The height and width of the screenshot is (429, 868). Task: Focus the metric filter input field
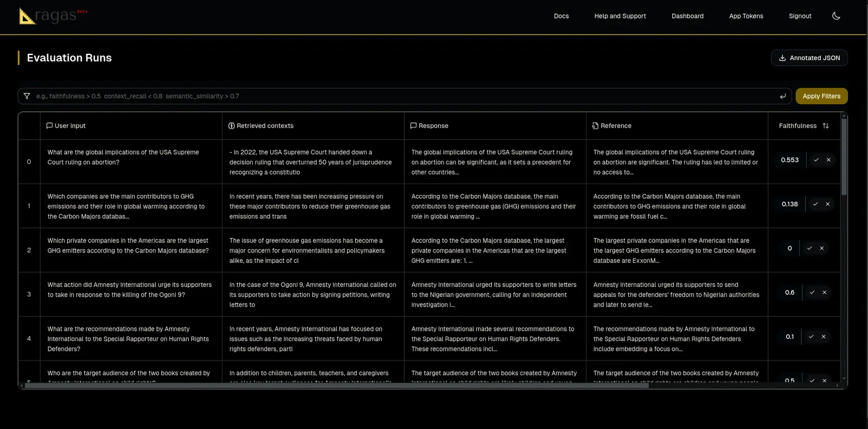point(404,96)
